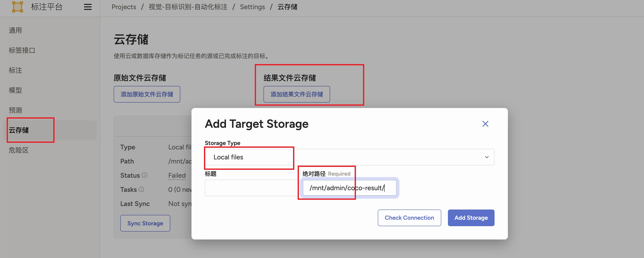Viewport: 644px width, 258px height.
Task: Click the Status info icon
Action: 144,175
